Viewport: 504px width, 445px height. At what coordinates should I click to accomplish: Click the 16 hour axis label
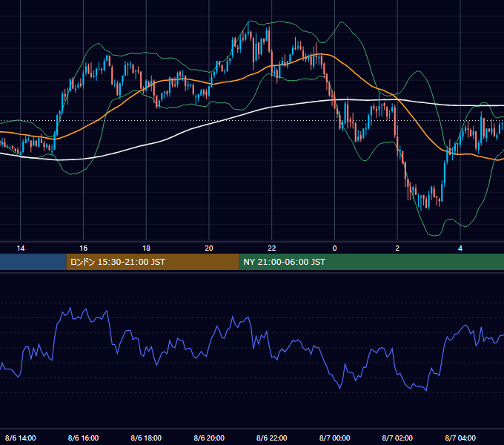[83, 248]
